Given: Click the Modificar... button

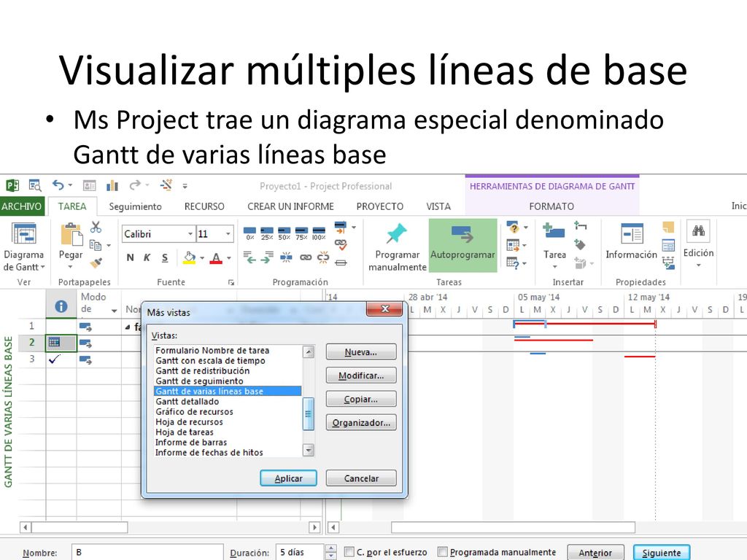Looking at the screenshot, I should [x=361, y=376].
